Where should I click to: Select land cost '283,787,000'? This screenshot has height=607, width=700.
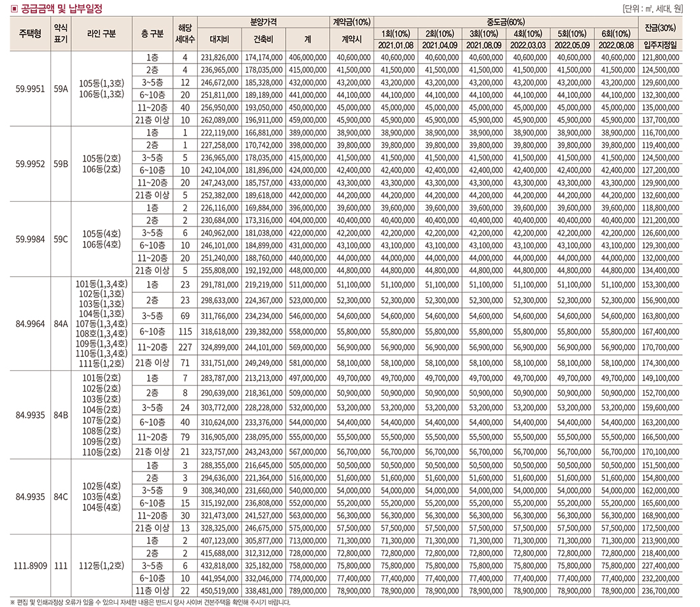coord(219,378)
